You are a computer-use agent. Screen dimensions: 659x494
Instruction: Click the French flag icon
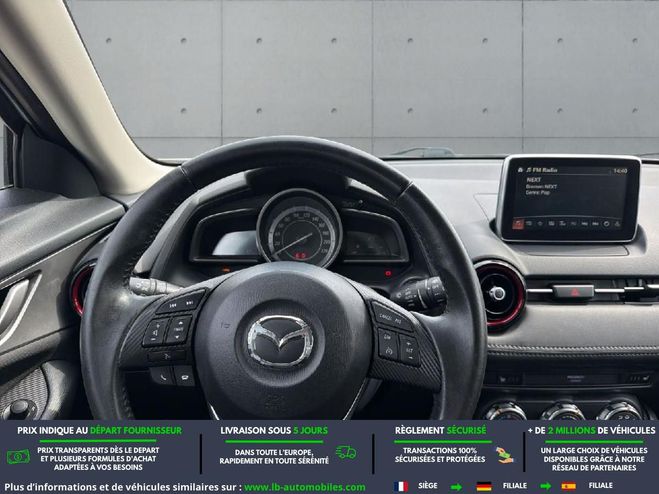click(401, 486)
